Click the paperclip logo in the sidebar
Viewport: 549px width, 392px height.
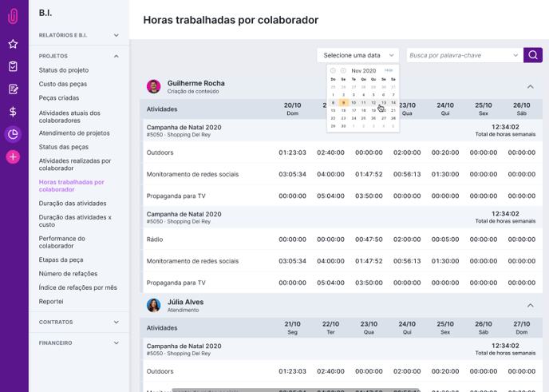coord(13,16)
